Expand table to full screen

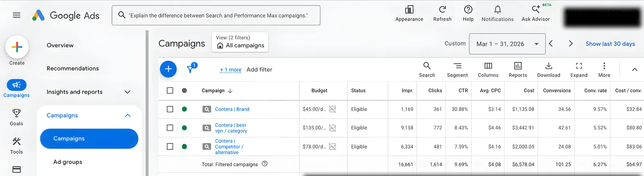click(579, 70)
